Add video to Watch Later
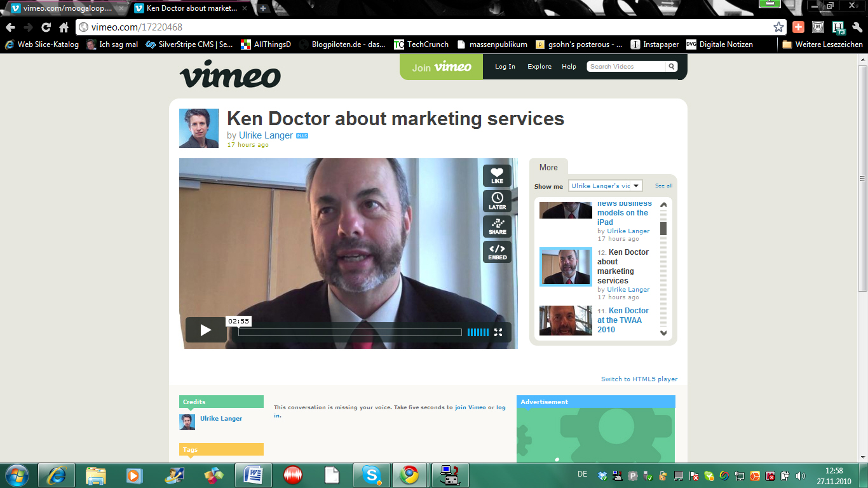Screen dimensions: 868x488 click(x=497, y=201)
